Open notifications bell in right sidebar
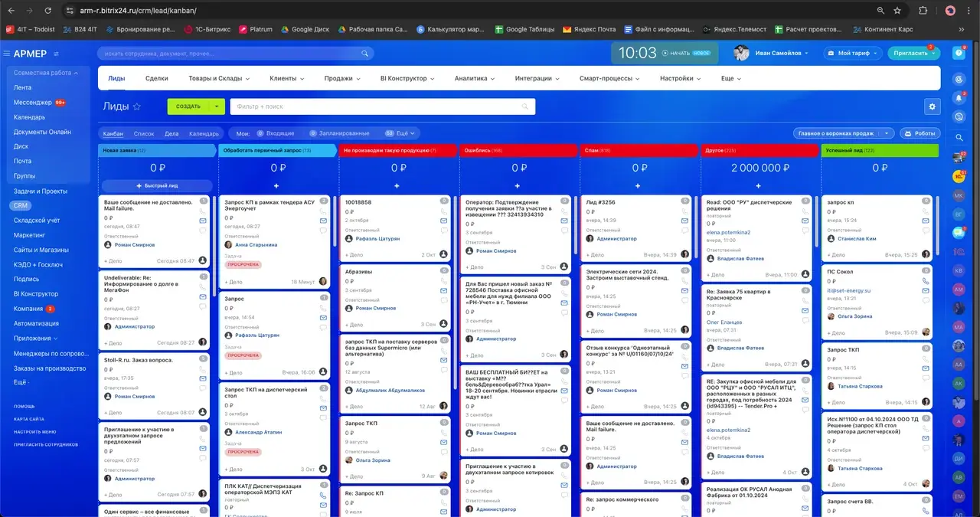The image size is (980, 517). (x=959, y=98)
